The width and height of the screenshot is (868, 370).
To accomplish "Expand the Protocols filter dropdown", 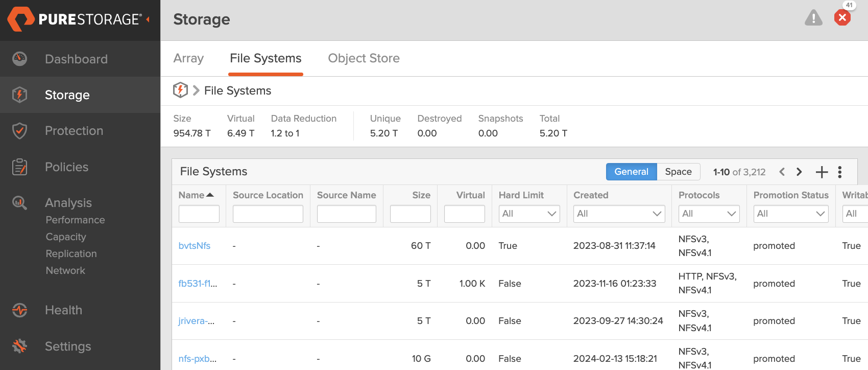I will 709,214.
